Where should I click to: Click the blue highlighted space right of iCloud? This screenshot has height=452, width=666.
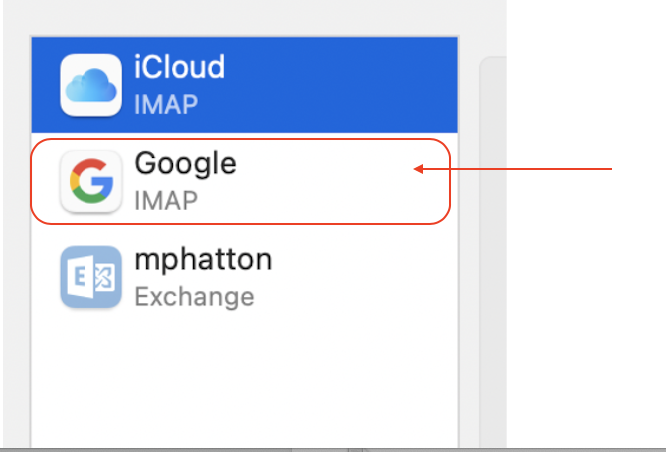tap(340, 85)
